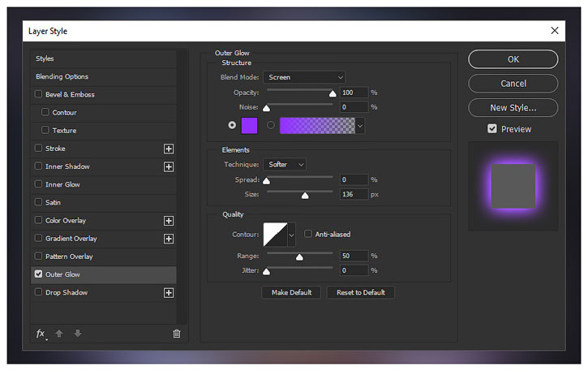Click the move effect down arrow
The height and width of the screenshot is (371, 588).
point(78,333)
